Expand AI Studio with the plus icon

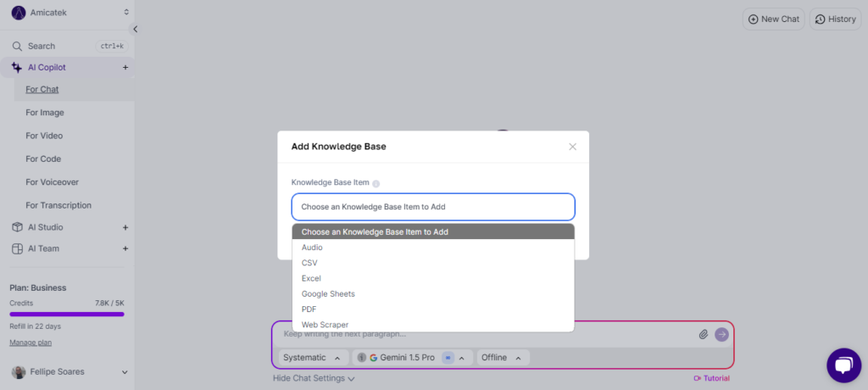pos(125,227)
